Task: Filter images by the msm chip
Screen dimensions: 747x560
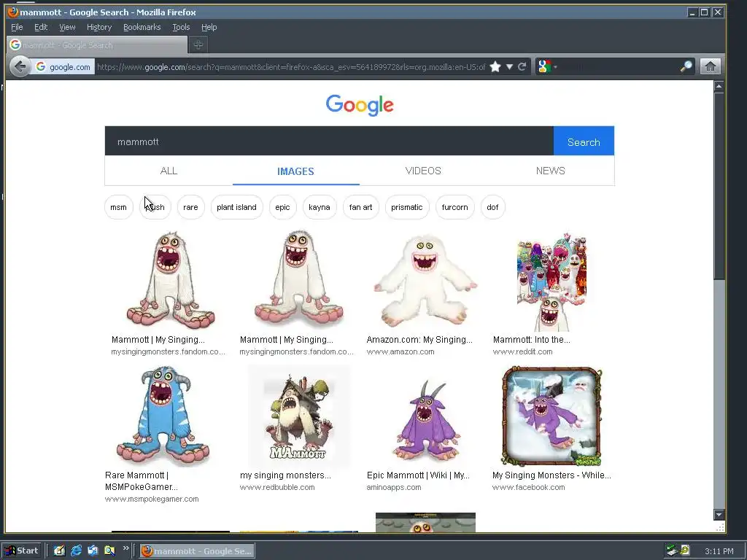Action: tap(119, 207)
